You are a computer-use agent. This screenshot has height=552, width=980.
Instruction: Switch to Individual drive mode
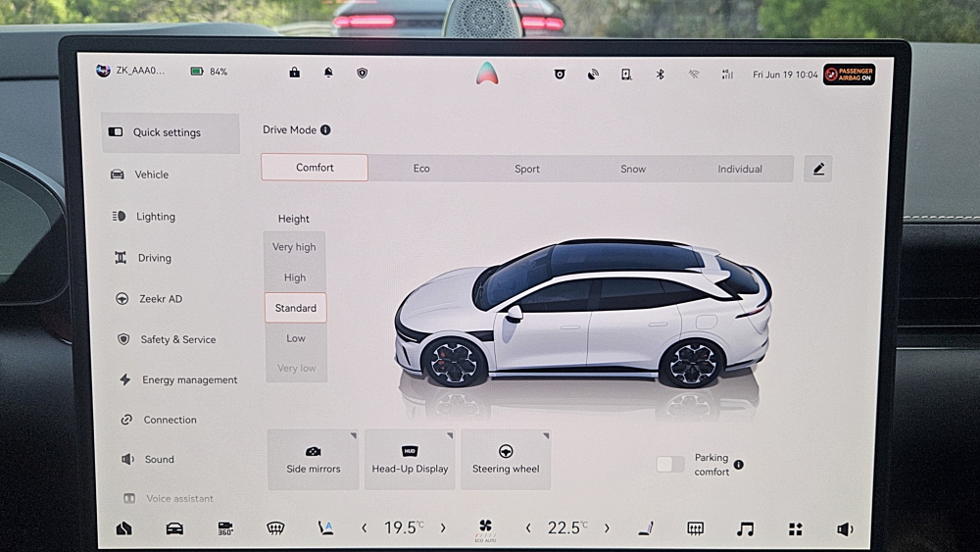pos(739,169)
